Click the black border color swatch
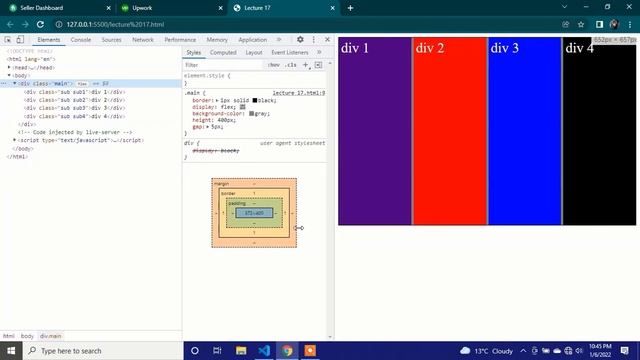 [255, 100]
